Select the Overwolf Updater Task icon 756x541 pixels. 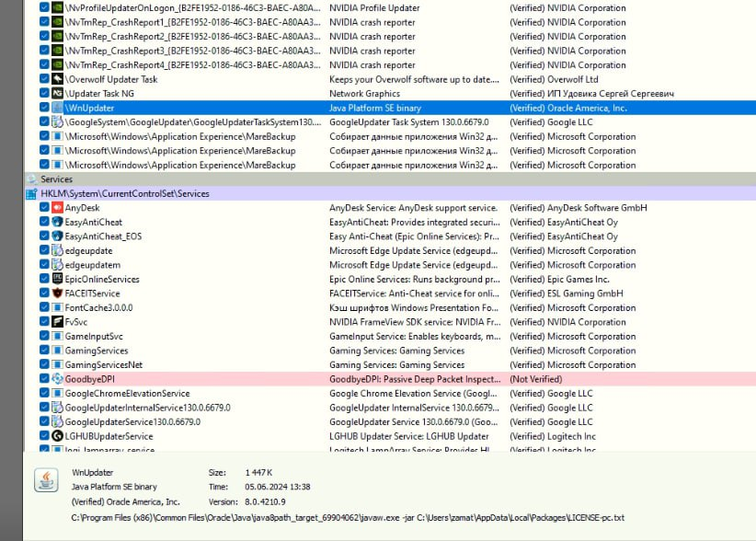coord(57,79)
